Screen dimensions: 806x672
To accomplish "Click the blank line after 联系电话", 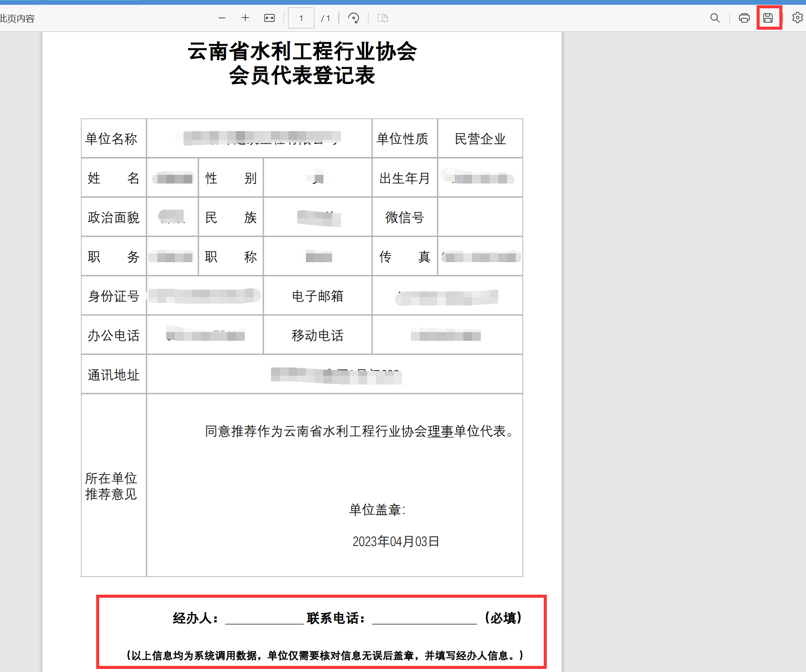I will (424, 618).
